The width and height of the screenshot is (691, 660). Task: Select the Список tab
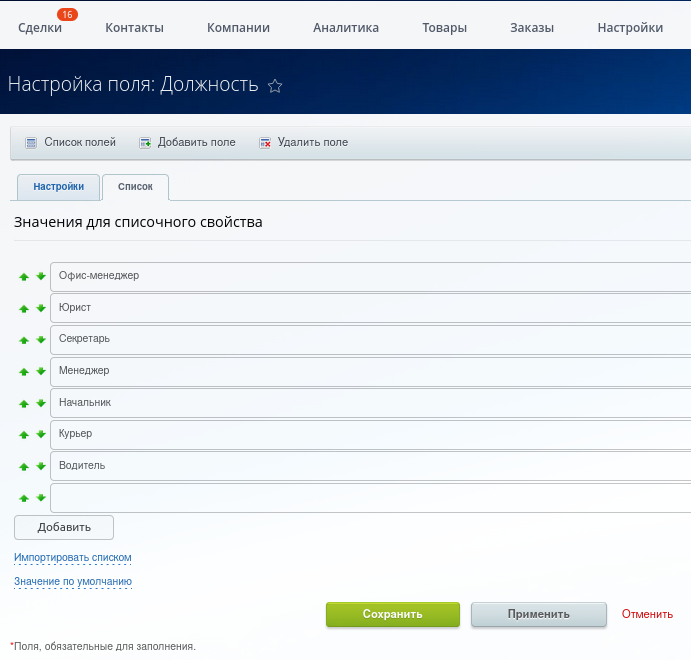click(135, 187)
